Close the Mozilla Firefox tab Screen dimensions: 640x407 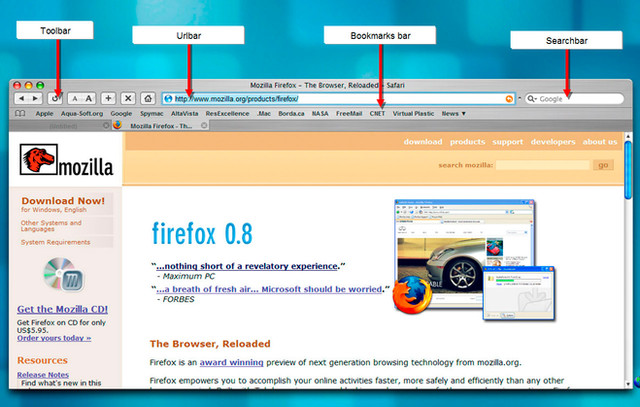tap(204, 126)
